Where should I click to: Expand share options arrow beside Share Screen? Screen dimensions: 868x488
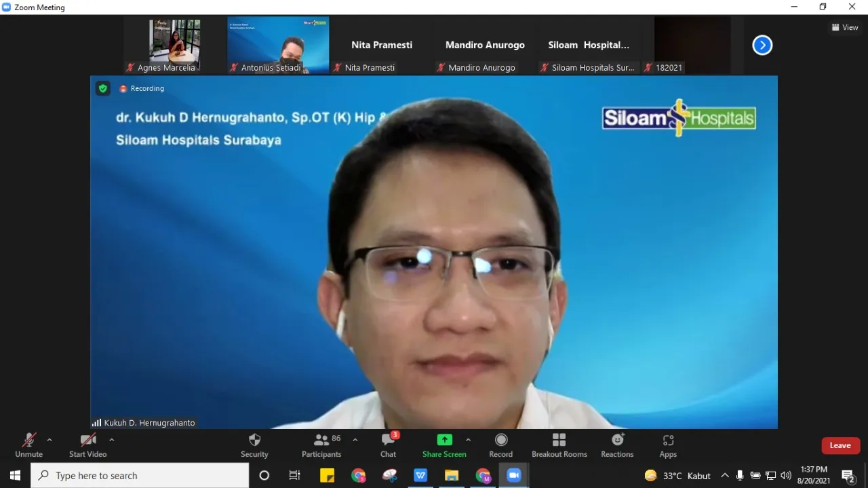[x=468, y=440]
